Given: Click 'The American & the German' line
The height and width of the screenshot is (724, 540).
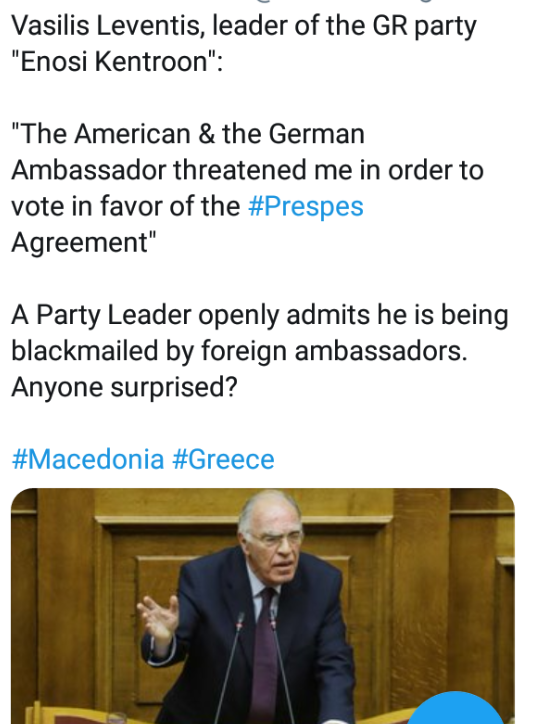Looking at the screenshot, I should 188,134.
